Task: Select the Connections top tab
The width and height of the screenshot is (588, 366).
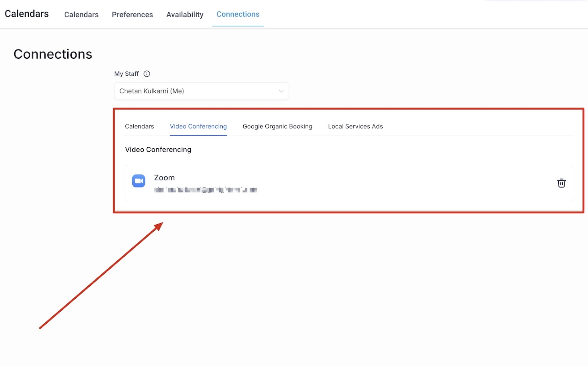Action: 238,14
